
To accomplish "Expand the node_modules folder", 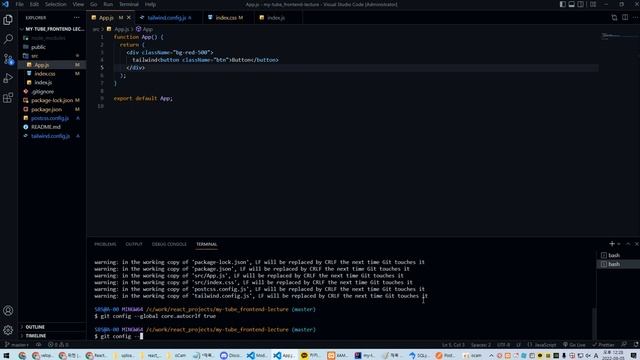I will [48, 38].
